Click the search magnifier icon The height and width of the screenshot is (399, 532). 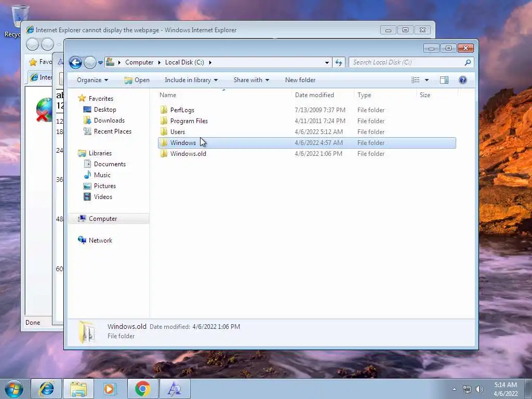[468, 62]
